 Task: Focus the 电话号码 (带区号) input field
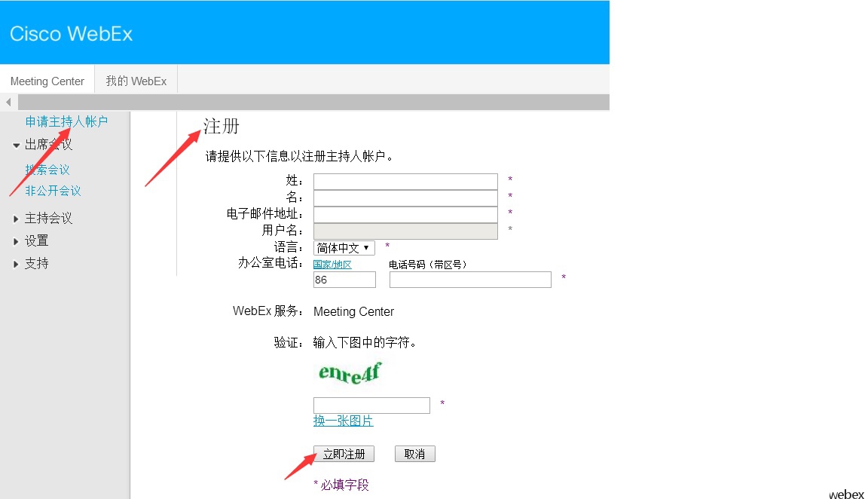[x=470, y=280]
